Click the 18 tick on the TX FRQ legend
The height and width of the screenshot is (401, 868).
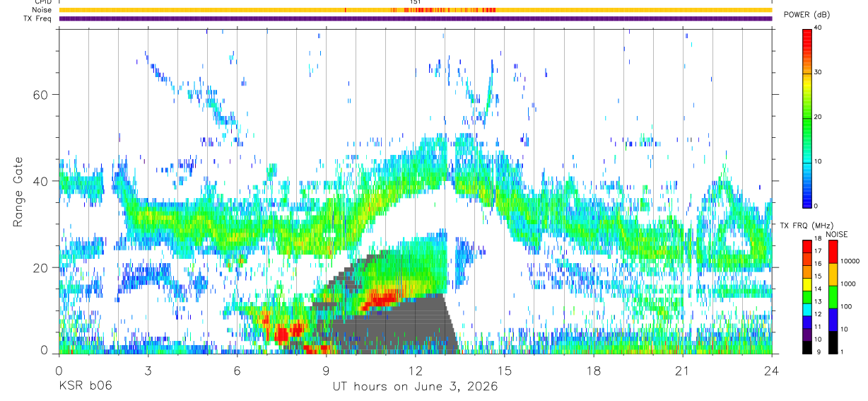tap(819, 240)
